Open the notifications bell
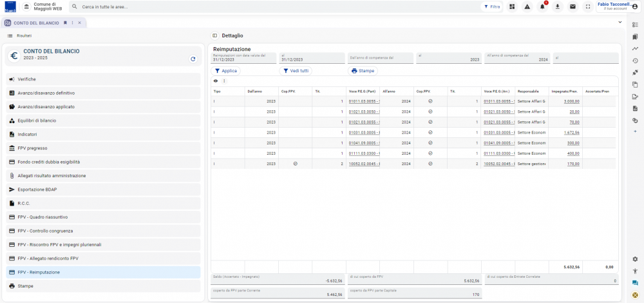The width and height of the screenshot is (644, 303). tap(542, 6)
